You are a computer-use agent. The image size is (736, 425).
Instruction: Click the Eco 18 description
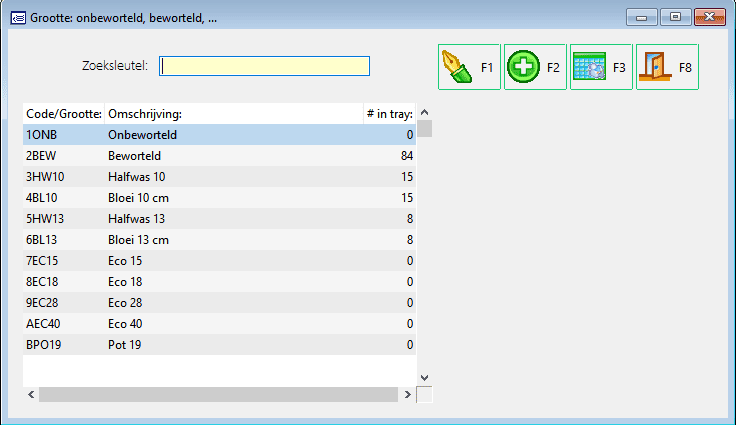(125, 282)
